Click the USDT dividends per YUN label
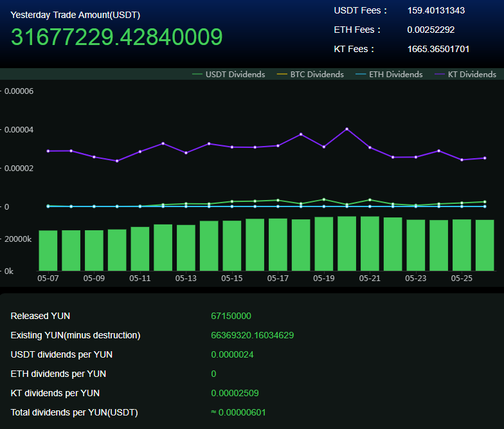Viewport: 504px width, 429px height. pyautogui.click(x=62, y=355)
